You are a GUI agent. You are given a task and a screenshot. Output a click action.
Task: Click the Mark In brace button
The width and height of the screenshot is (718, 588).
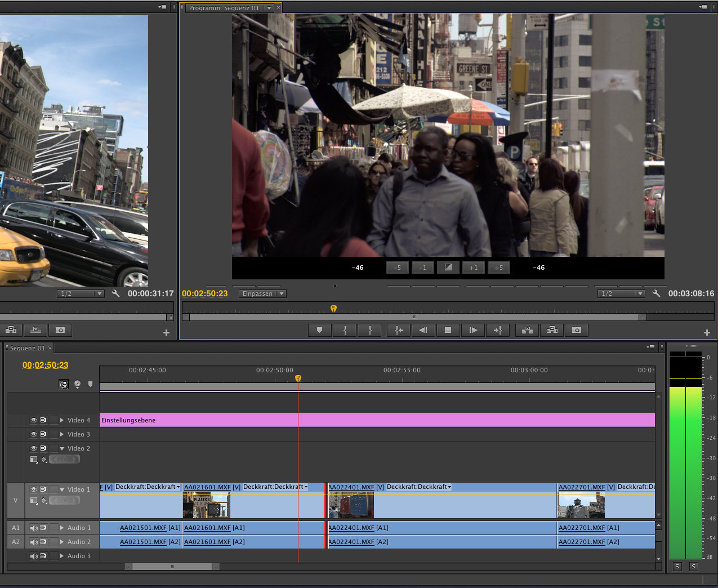click(x=345, y=331)
